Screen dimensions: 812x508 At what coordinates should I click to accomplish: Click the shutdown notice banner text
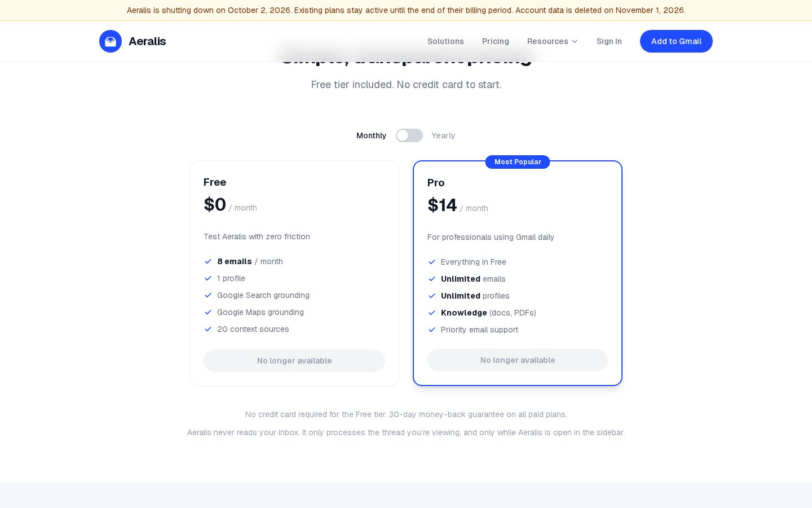point(406,10)
